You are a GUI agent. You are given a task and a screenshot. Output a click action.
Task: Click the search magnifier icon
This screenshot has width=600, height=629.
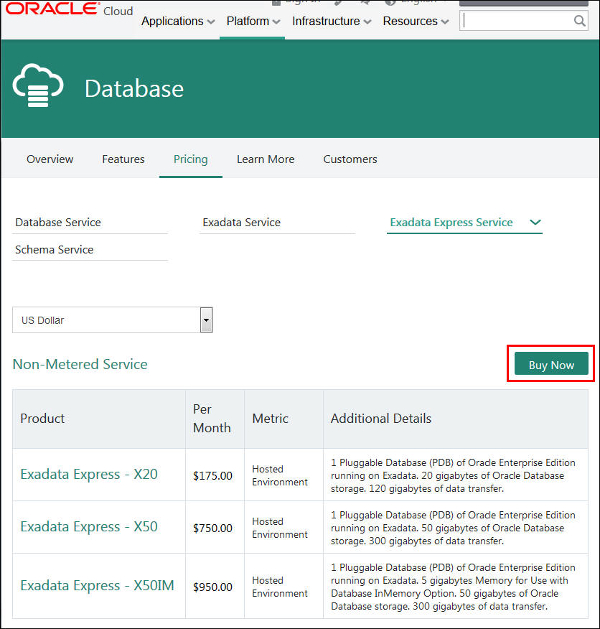pos(579,20)
